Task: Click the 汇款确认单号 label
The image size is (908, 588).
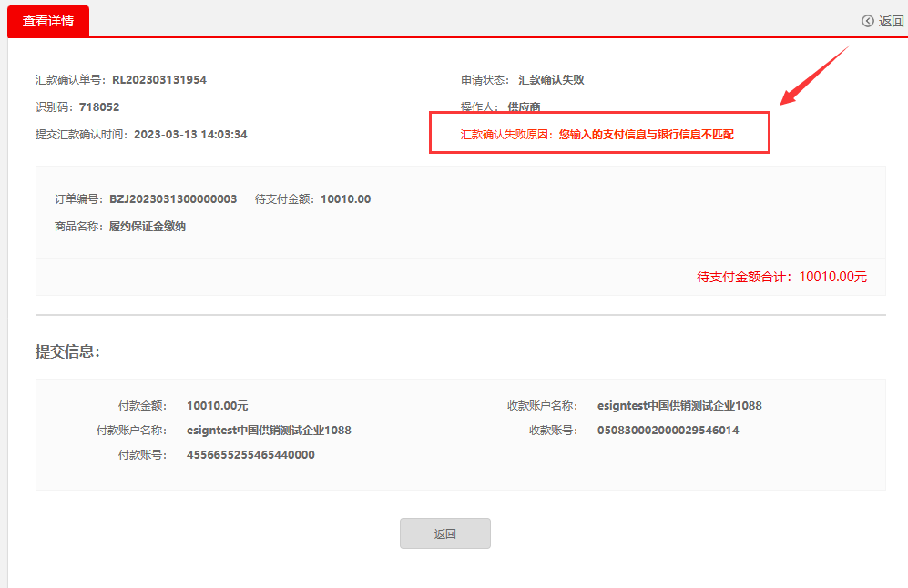Action: pyautogui.click(x=71, y=80)
